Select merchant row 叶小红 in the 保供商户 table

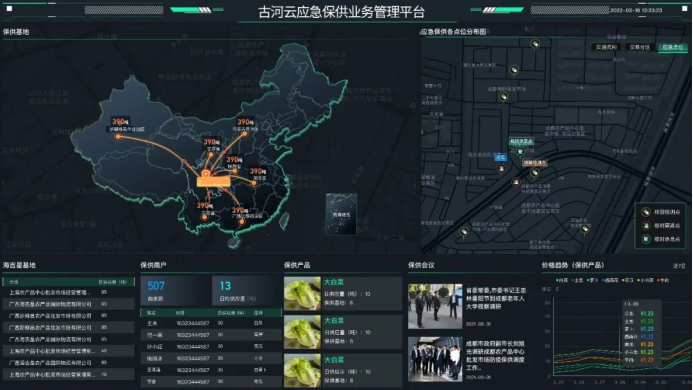(x=210, y=347)
